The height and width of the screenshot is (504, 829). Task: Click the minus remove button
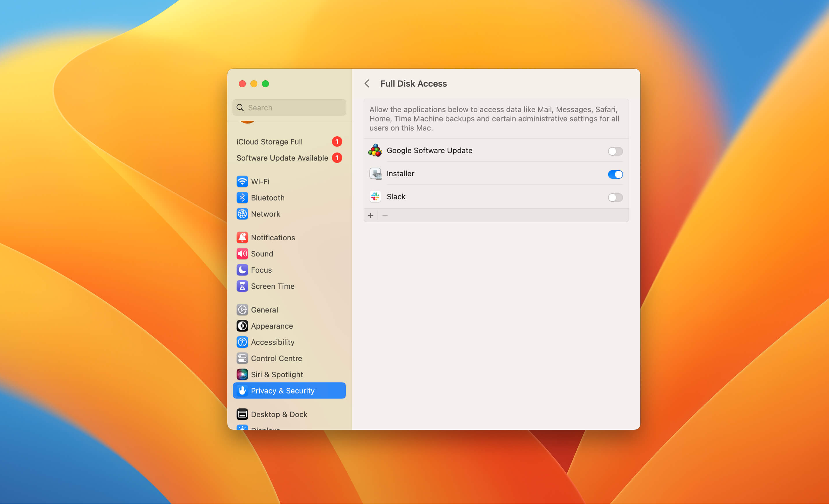pyautogui.click(x=385, y=215)
